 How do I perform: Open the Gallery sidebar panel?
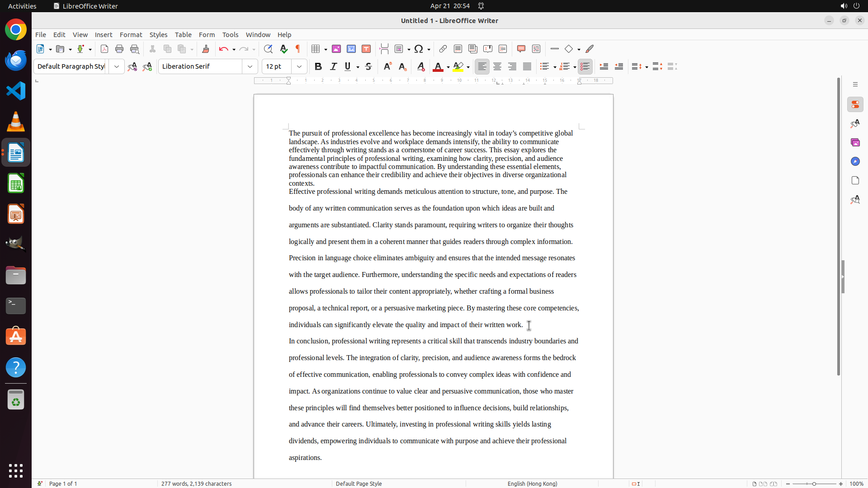click(x=855, y=143)
